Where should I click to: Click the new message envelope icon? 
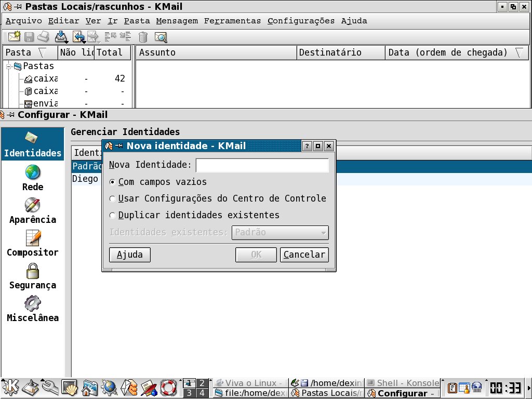pyautogui.click(x=14, y=37)
